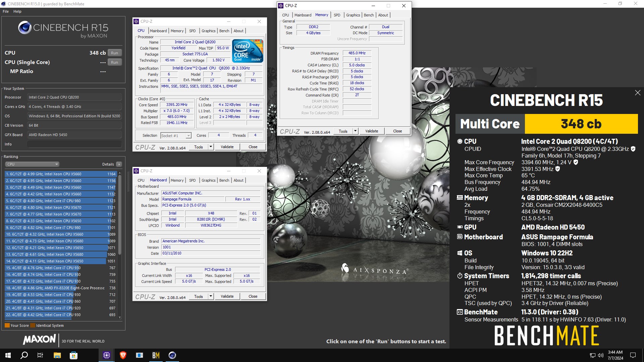Open the notification center icon
Image resolution: width=644 pixels, height=362 pixels.
pos(633,355)
